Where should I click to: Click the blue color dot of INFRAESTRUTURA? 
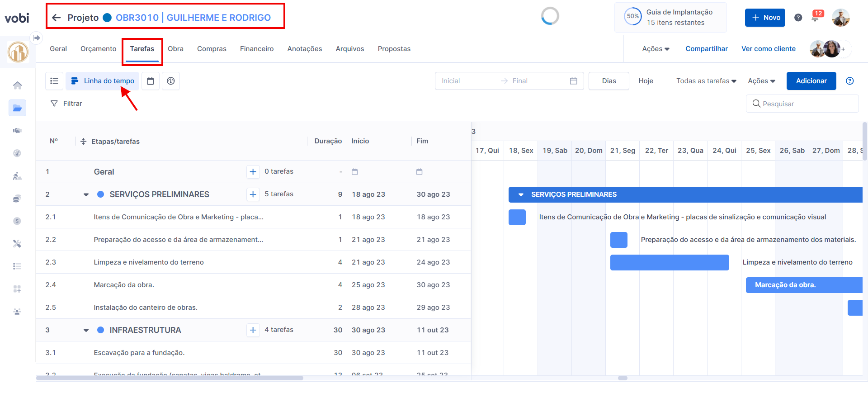coord(101,330)
